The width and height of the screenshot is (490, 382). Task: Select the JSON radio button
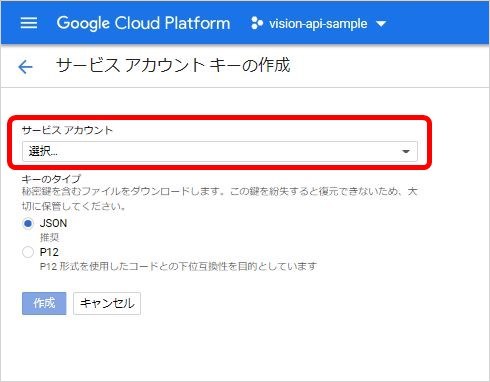[x=28, y=223]
